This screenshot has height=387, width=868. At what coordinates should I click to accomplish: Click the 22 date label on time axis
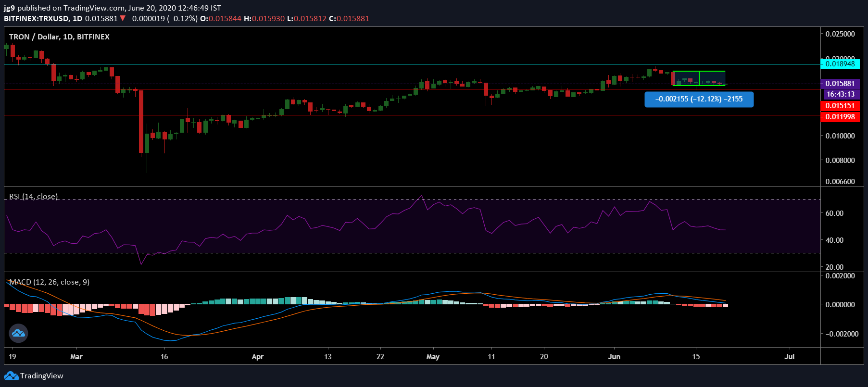pos(380,356)
